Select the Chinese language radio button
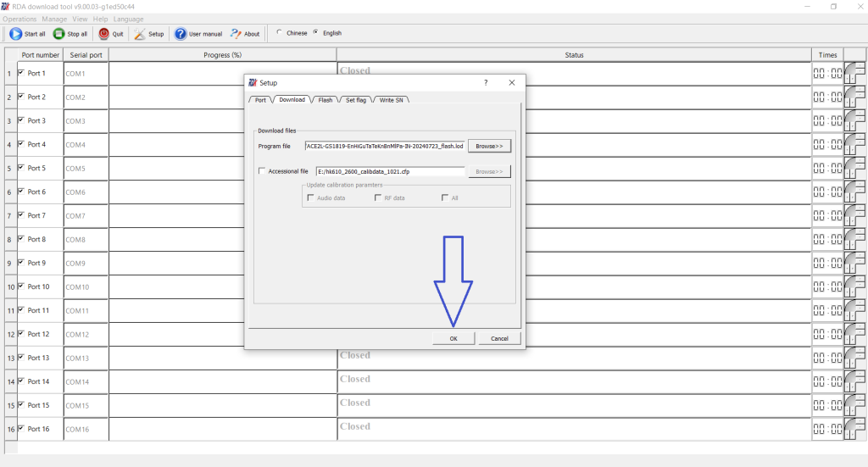Image resolution: width=868 pixels, height=467 pixels. (280, 33)
